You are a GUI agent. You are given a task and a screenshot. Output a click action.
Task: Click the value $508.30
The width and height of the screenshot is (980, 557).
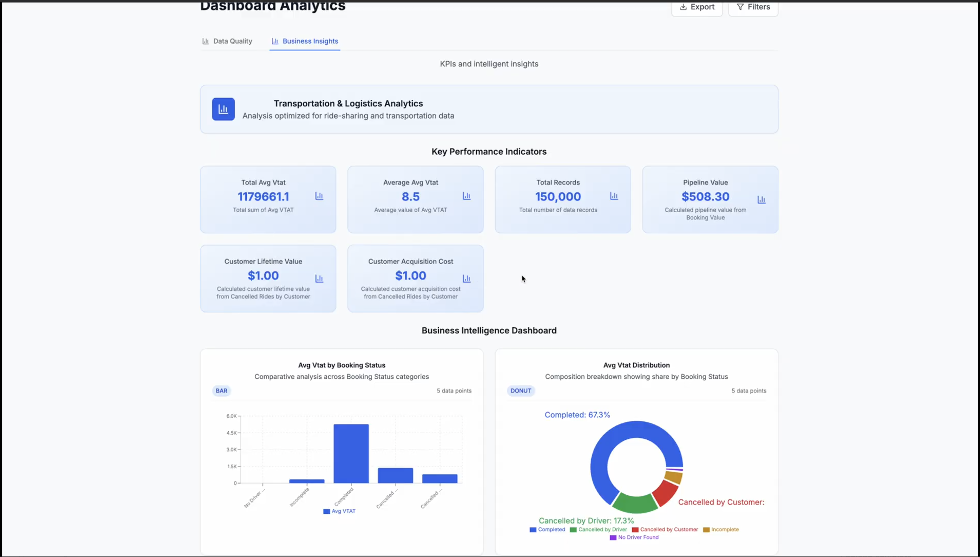click(x=705, y=197)
